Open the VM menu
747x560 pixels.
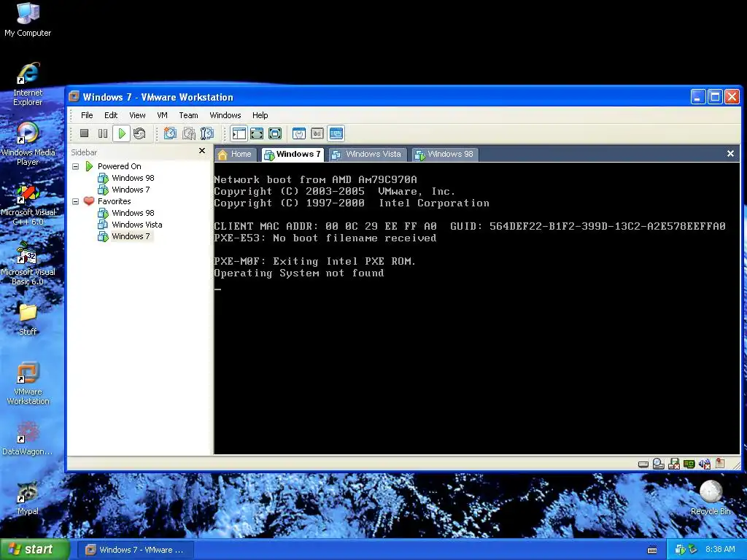click(162, 115)
